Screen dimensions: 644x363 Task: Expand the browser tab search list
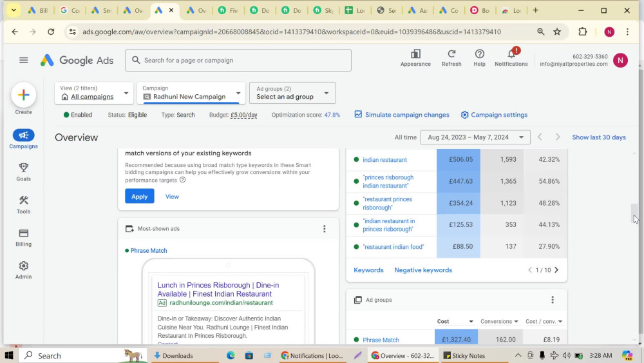(14, 10)
